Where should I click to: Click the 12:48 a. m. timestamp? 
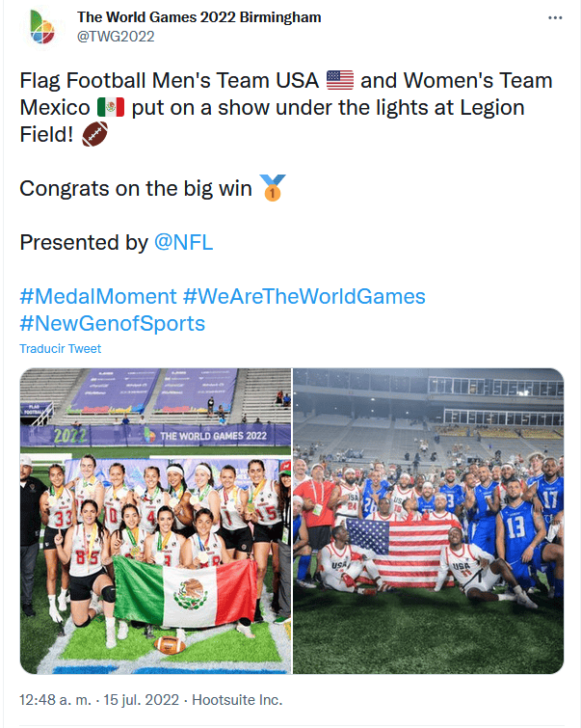pos(55,699)
